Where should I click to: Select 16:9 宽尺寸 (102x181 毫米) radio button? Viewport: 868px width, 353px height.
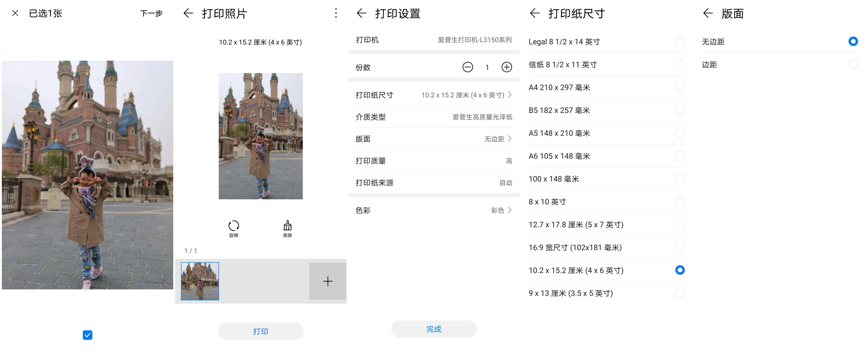coord(680,247)
